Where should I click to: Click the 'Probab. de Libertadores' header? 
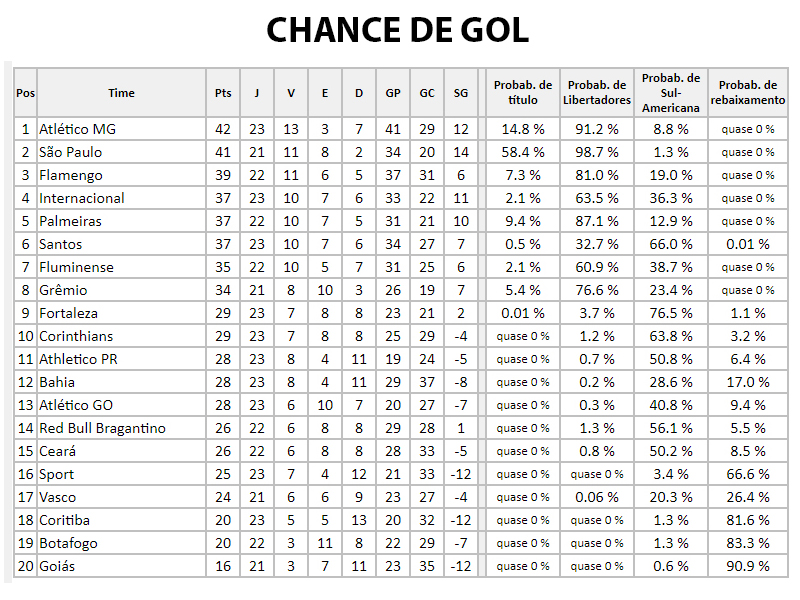click(597, 92)
